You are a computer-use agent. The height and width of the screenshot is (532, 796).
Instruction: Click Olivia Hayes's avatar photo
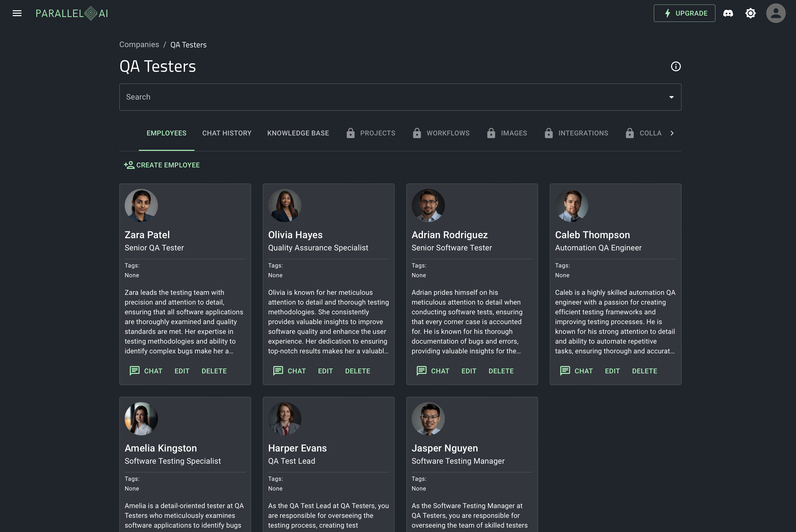click(x=285, y=206)
